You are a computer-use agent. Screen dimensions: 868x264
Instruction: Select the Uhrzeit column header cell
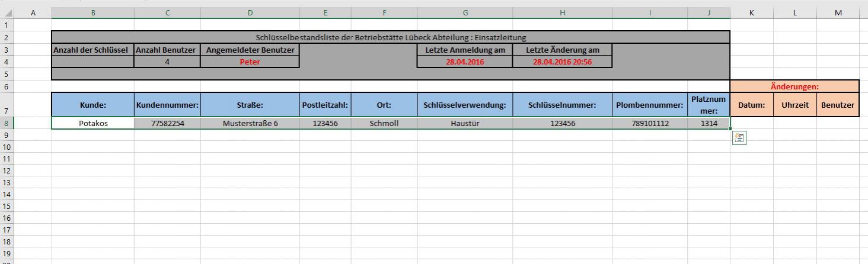click(794, 105)
